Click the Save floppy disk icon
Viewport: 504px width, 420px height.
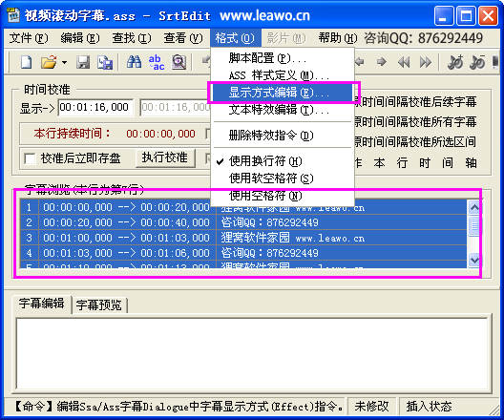pos(83,62)
